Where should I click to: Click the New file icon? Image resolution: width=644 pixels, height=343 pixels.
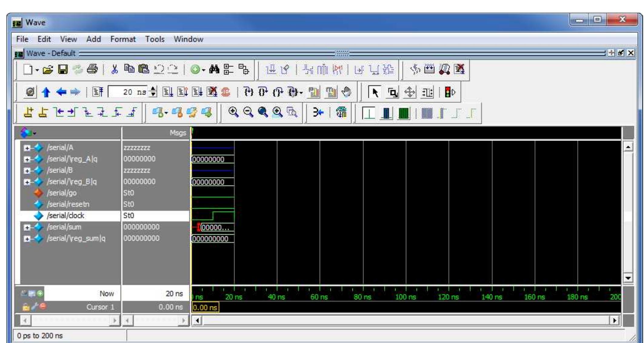click(x=28, y=70)
